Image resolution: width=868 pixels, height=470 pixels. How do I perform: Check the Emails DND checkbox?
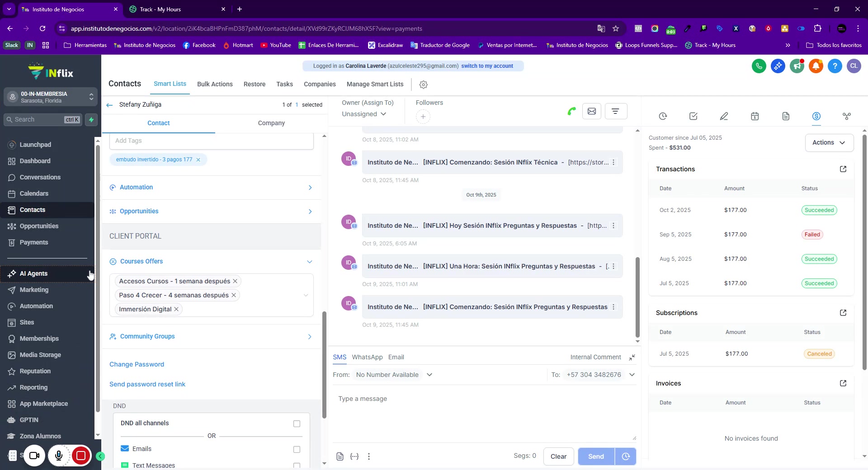297,449
